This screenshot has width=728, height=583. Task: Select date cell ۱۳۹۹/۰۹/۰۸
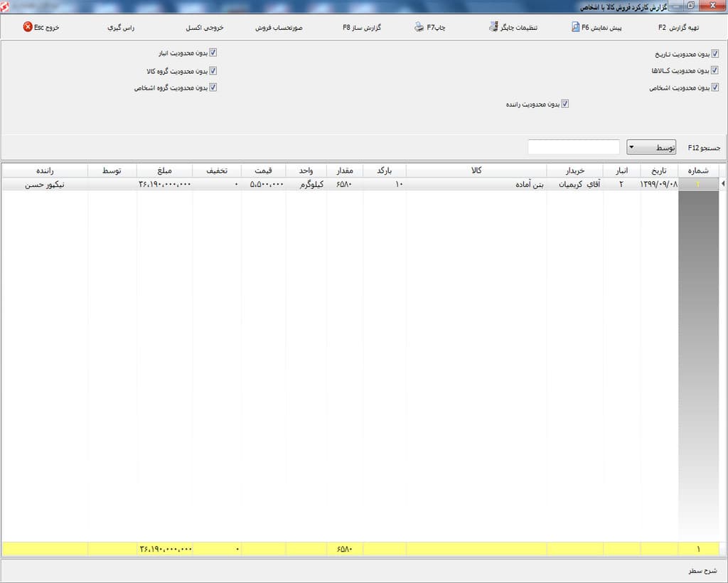tap(659, 184)
